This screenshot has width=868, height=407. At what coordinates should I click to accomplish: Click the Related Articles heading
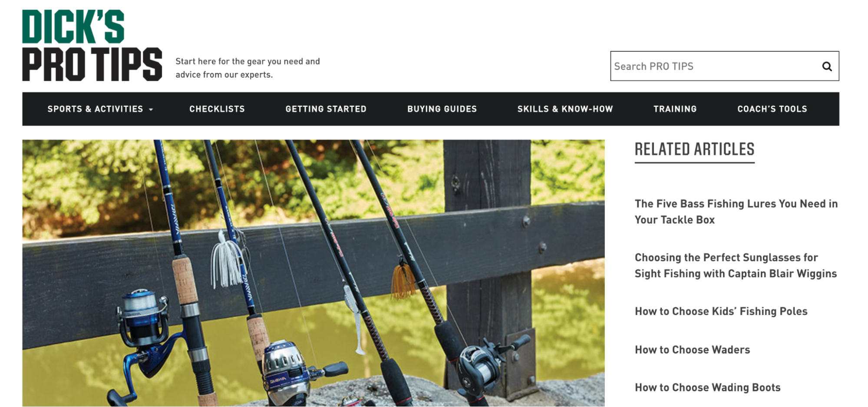pyautogui.click(x=694, y=149)
